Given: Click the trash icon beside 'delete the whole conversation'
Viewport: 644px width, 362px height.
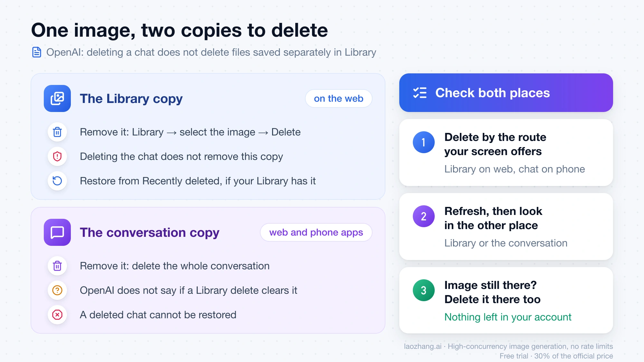Looking at the screenshot, I should tap(57, 266).
